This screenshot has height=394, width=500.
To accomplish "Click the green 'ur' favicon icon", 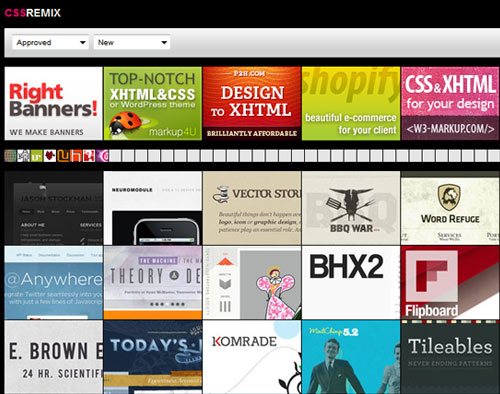I will click(37, 156).
